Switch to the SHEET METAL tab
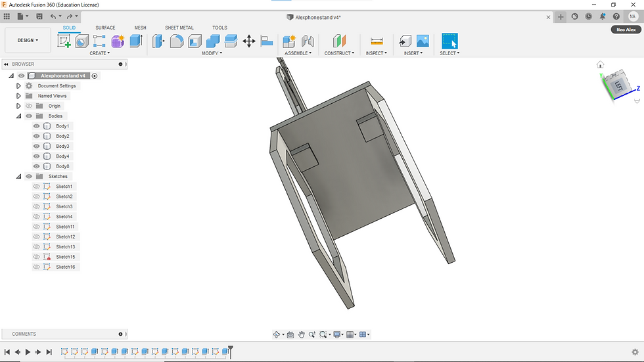644x362 pixels. pyautogui.click(x=179, y=28)
